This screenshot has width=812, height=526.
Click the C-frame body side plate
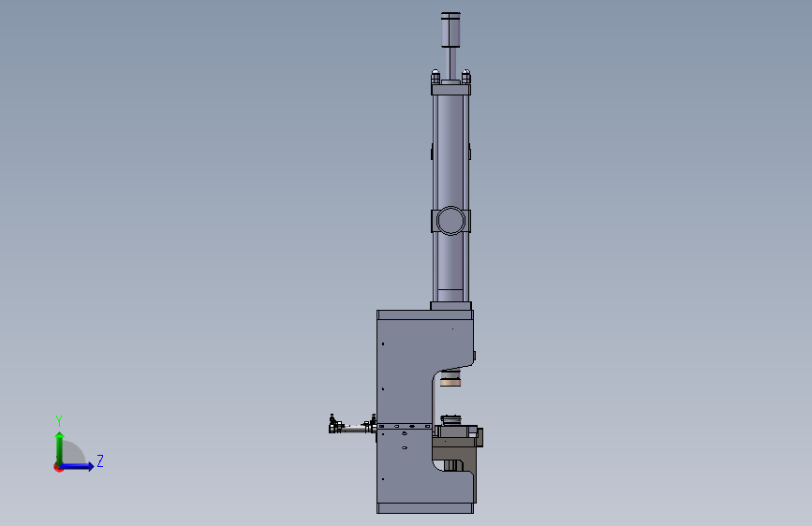coord(404,409)
